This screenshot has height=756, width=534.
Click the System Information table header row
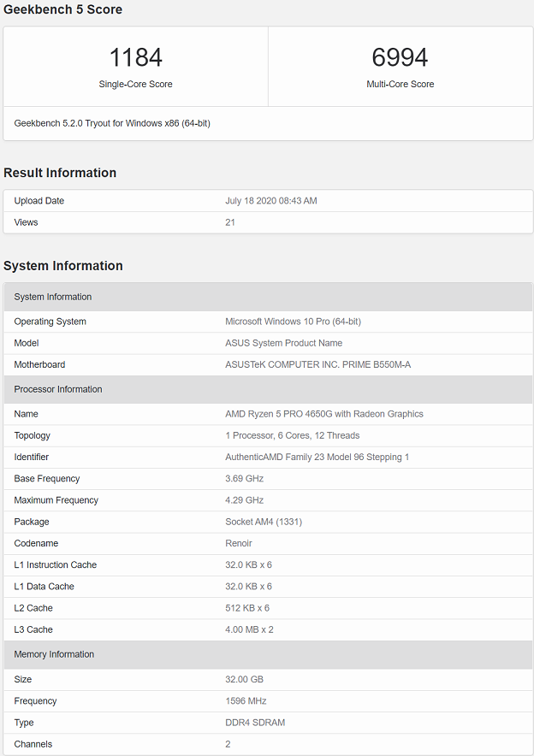pyautogui.click(x=268, y=297)
